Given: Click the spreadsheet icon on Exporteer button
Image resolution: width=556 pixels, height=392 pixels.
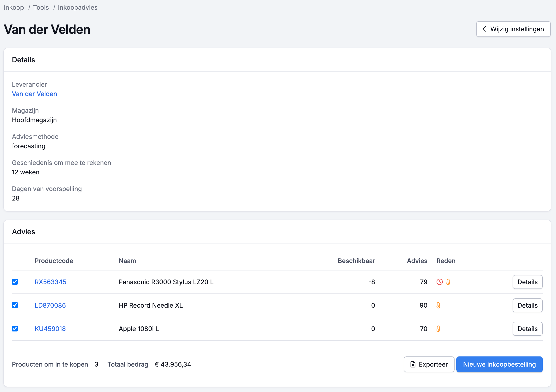Looking at the screenshot, I should (x=413, y=364).
